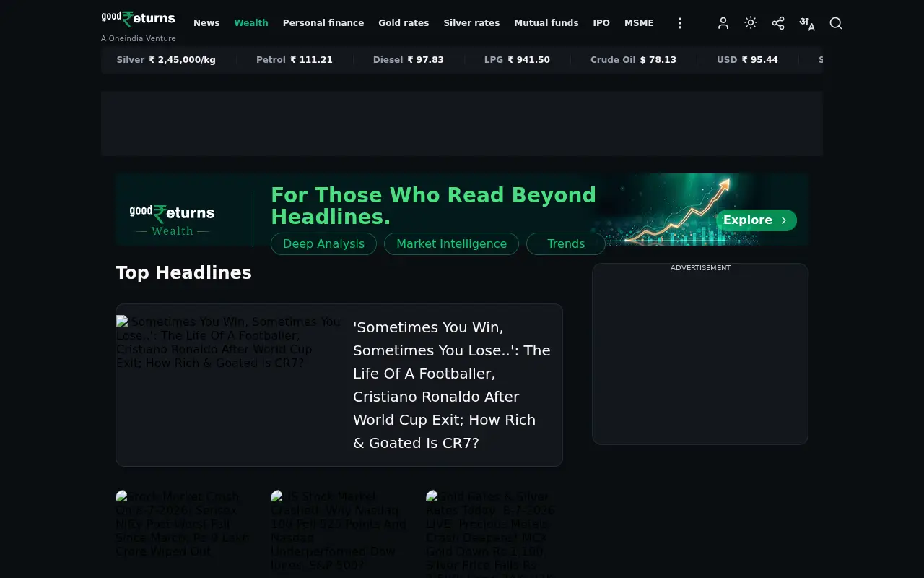
Task: Select the Trends pill
Action: point(566,243)
